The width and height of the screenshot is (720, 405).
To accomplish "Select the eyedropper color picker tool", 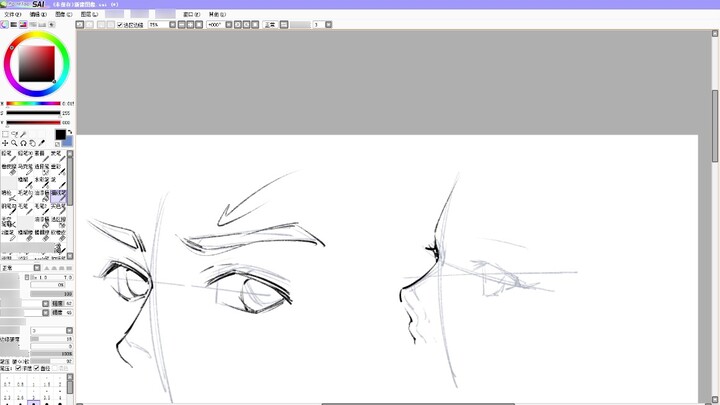I will coord(42,143).
